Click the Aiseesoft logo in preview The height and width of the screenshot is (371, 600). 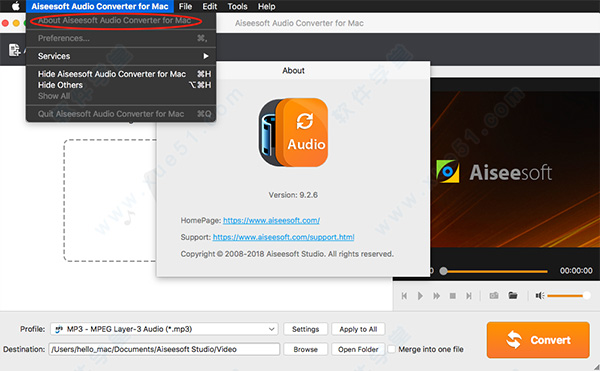(x=494, y=172)
